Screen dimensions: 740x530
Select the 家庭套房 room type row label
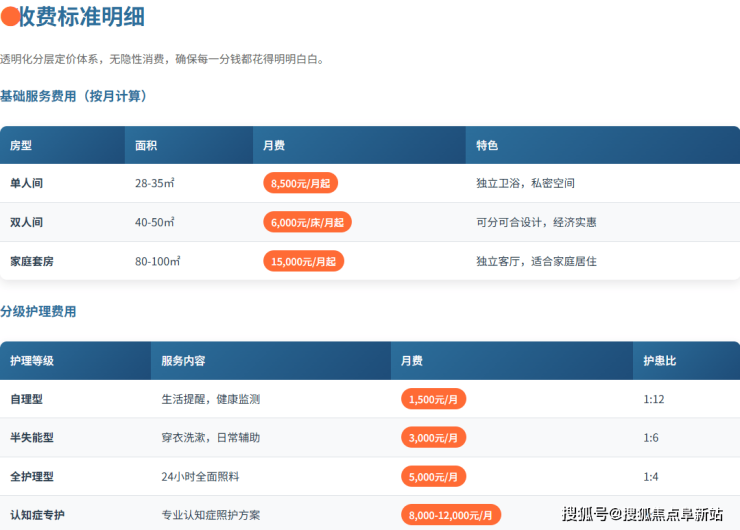pos(32,261)
